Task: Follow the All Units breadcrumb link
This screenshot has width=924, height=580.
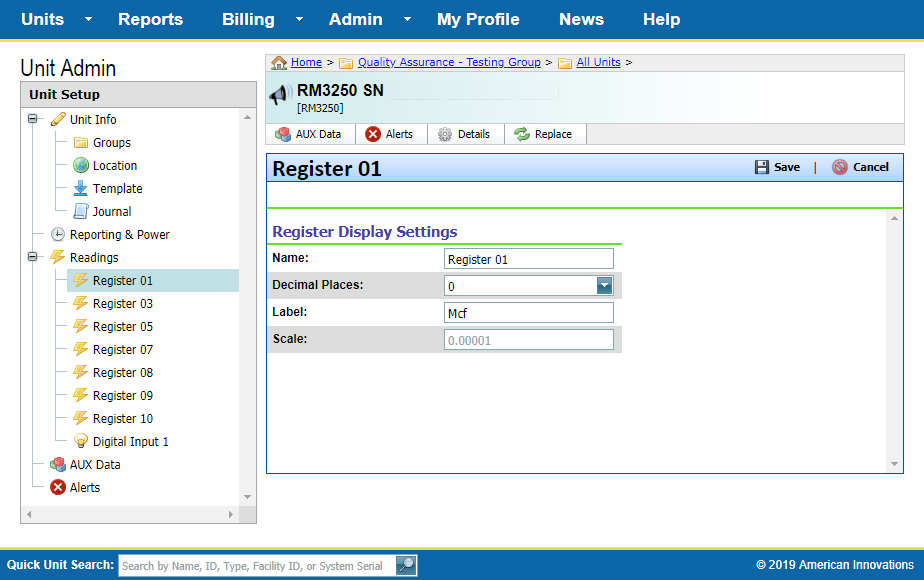Action: point(598,62)
